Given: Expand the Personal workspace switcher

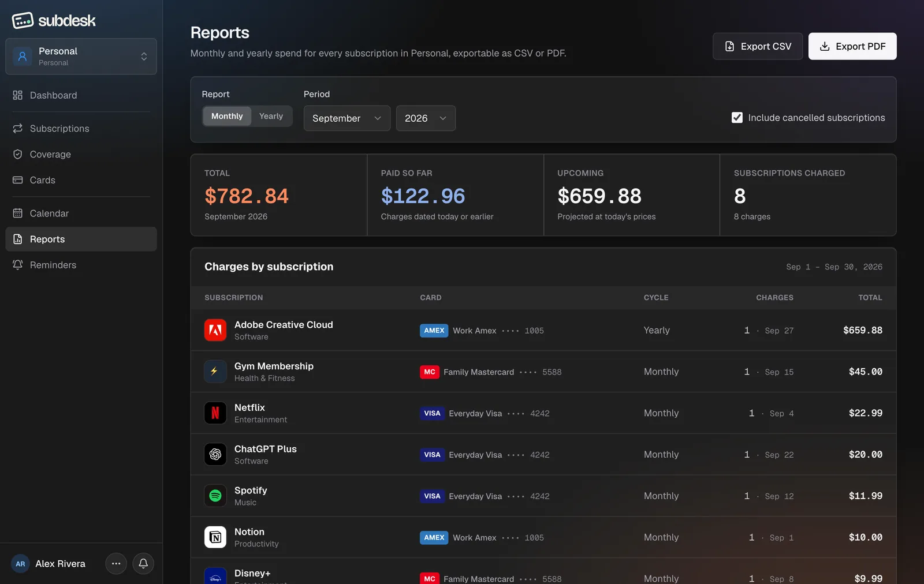Looking at the screenshot, I should tap(81, 57).
